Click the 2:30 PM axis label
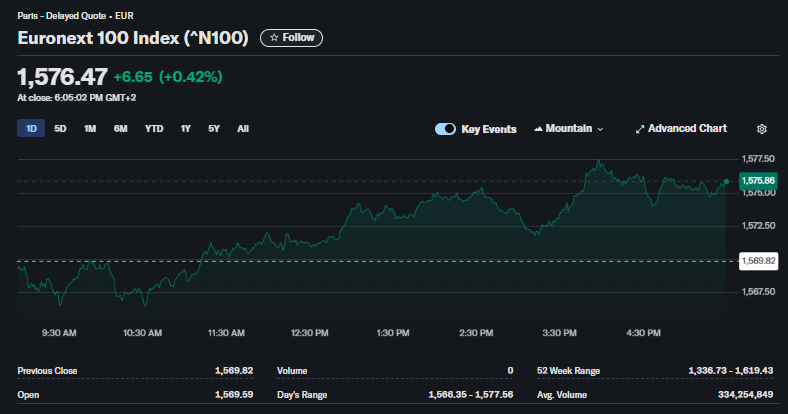The image size is (788, 414). tap(476, 333)
